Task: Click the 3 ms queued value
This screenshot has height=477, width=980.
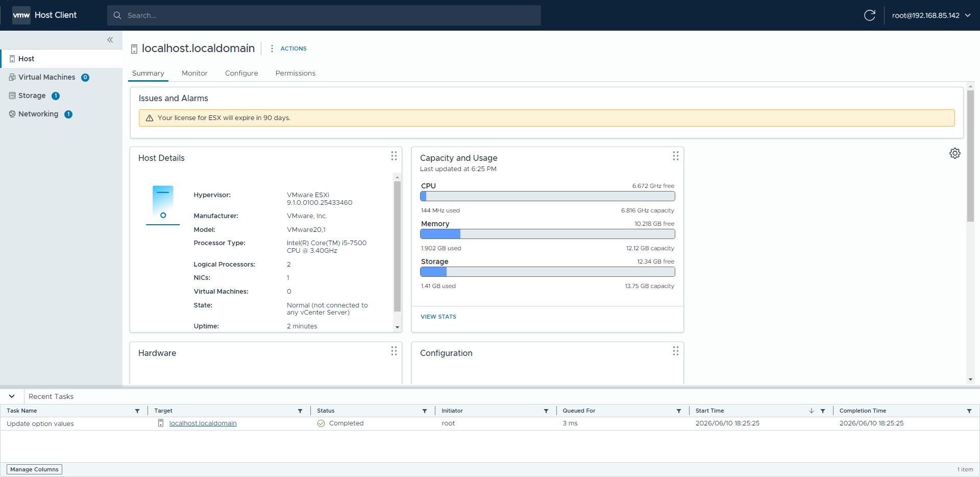Action: click(x=570, y=423)
